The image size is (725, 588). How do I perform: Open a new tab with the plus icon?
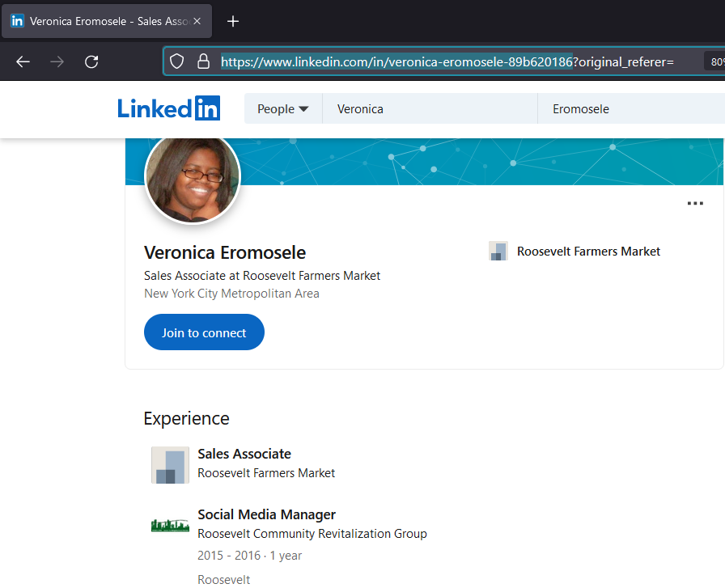[x=233, y=21]
